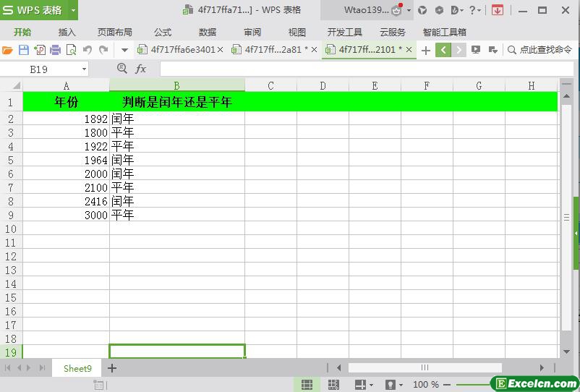
Task: Click cell containing 1892
Action: click(x=67, y=119)
